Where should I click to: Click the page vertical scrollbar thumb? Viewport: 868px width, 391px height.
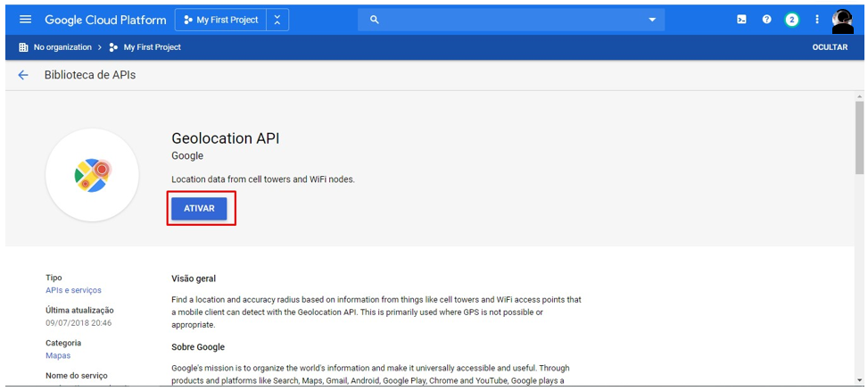click(x=859, y=137)
